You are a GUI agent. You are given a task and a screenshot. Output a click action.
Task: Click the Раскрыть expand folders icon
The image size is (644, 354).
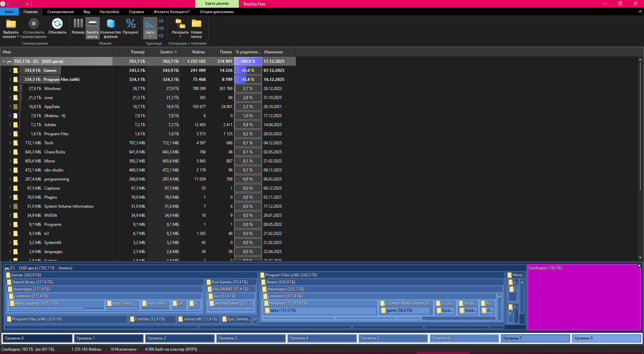[180, 24]
